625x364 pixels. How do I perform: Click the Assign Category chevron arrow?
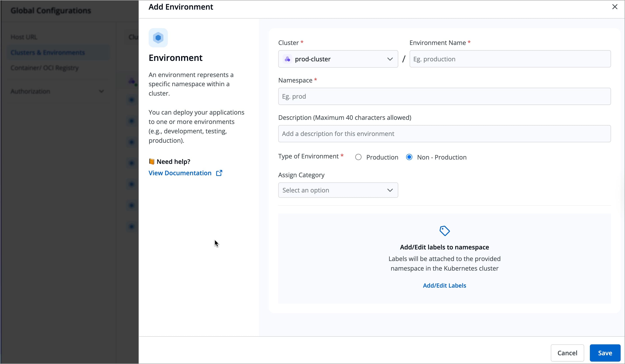(390, 190)
